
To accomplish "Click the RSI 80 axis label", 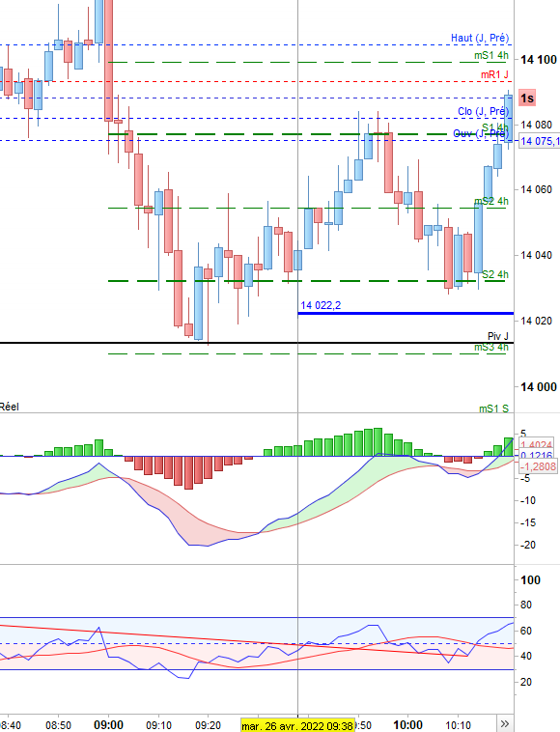I will click(x=526, y=605).
